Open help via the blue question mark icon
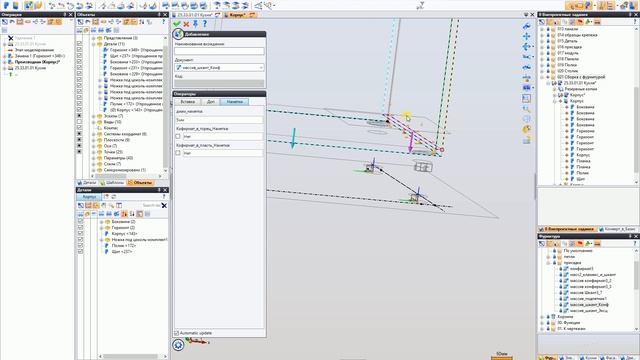640x360 pixels. coord(205,24)
